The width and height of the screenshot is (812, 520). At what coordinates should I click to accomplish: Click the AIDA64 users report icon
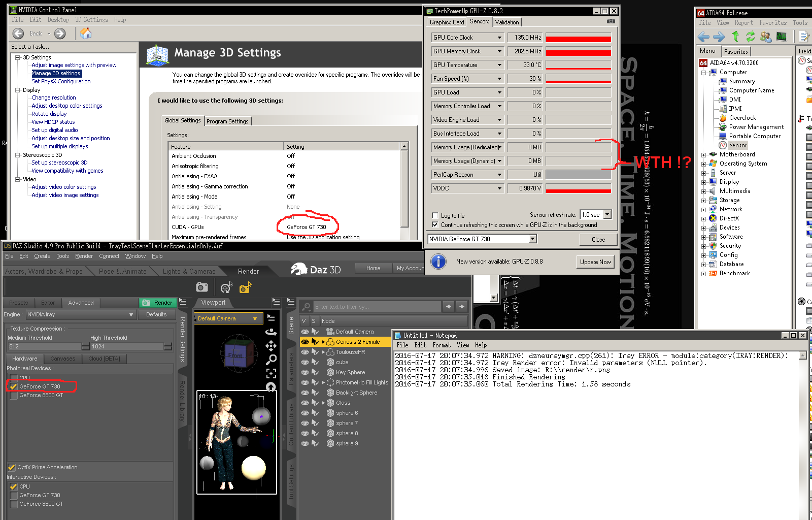[x=766, y=37]
